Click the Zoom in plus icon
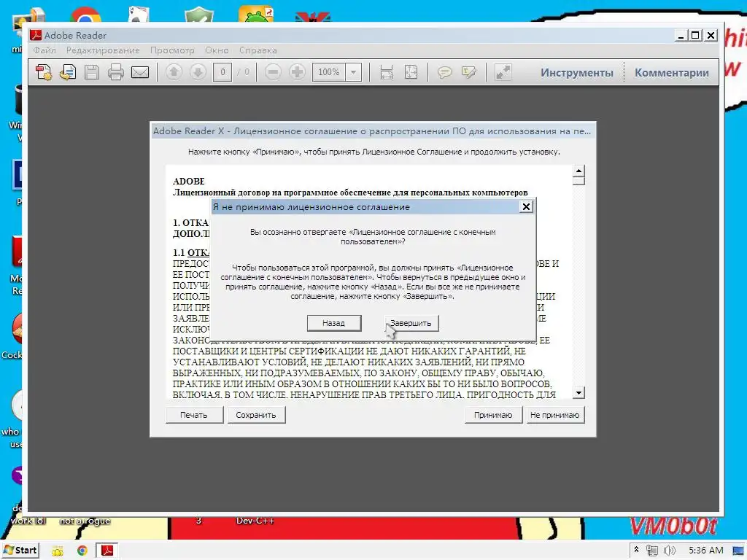The height and width of the screenshot is (560, 747). (x=297, y=72)
